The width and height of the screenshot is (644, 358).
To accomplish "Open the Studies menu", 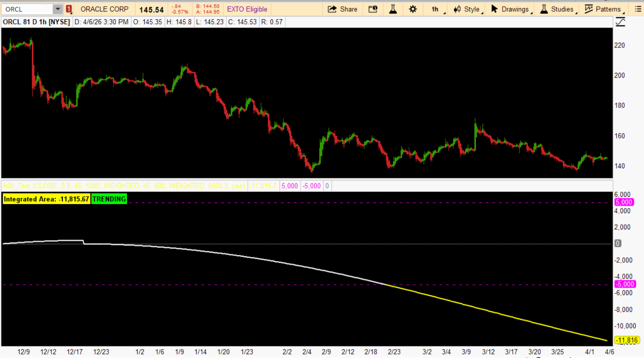I will [x=558, y=9].
